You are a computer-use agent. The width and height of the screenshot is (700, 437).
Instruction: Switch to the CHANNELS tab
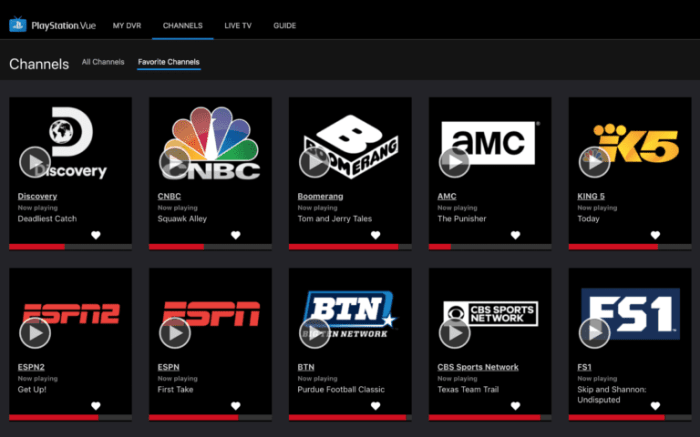coord(183,25)
